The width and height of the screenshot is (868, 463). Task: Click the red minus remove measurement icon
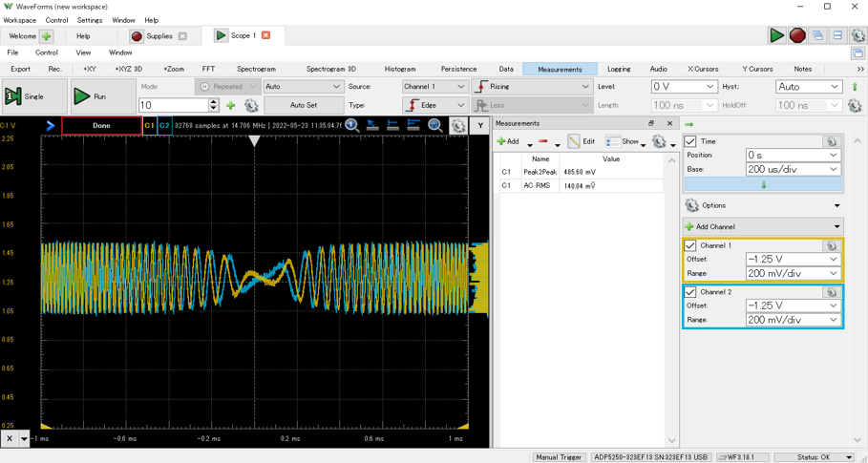543,141
